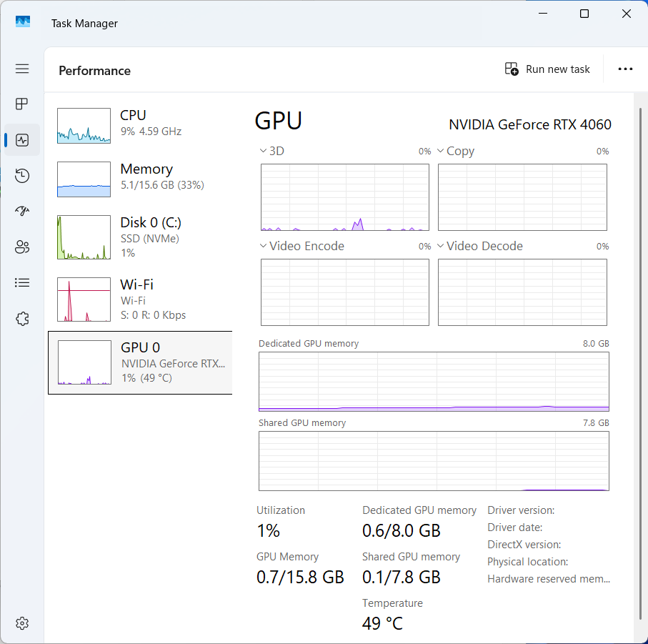Select the CPU performance entry

(x=141, y=126)
